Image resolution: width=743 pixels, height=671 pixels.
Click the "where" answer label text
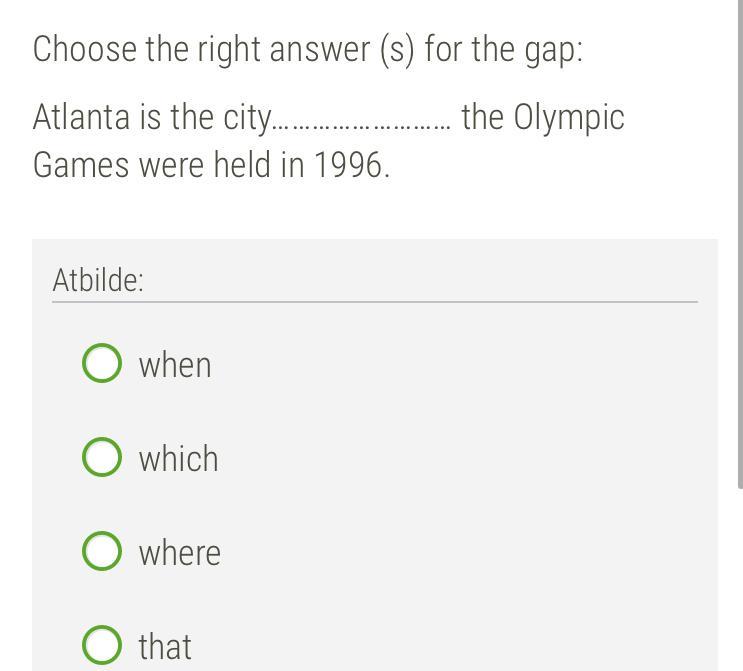point(180,553)
